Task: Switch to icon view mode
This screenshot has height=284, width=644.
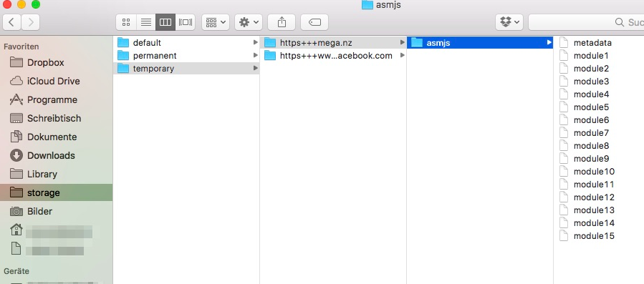Action: 126,22
